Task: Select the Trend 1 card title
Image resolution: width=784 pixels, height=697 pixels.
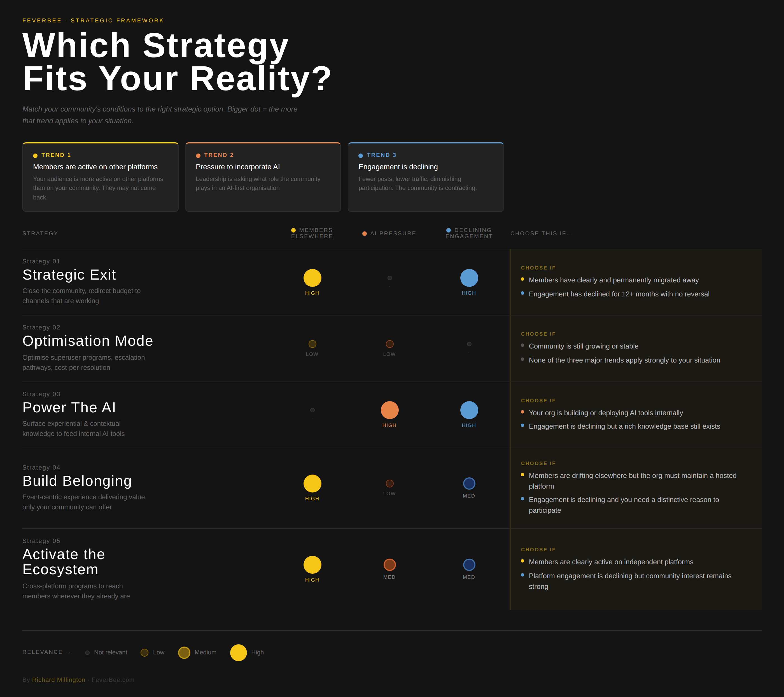Action: pyautogui.click(x=95, y=167)
